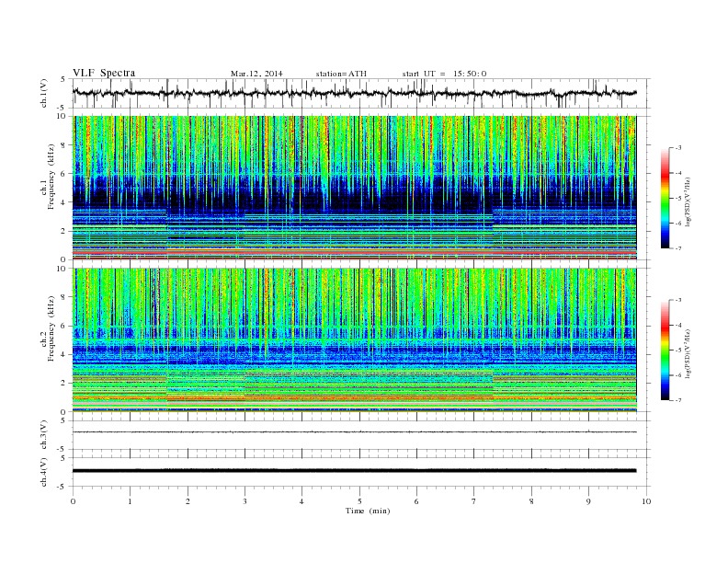Image resolution: width=728 pixels, height=563 pixels.
Task: Click the ch.2 spectrogram plot
Action: pyautogui.click(x=354, y=340)
